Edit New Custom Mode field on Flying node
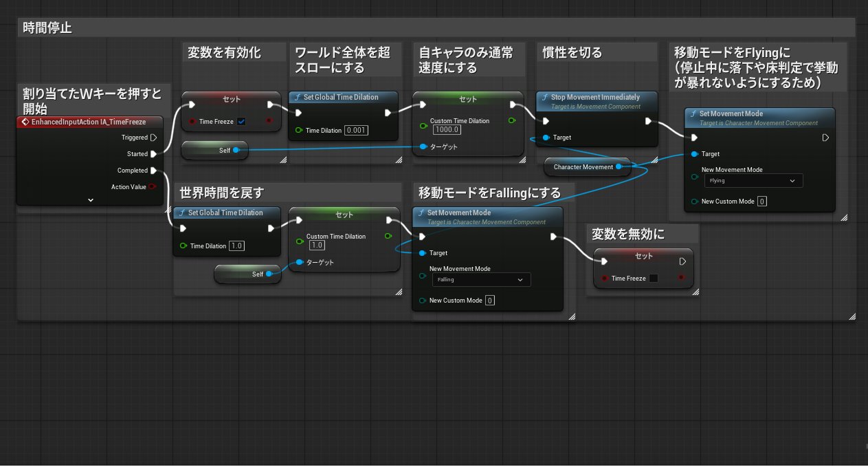 point(762,202)
